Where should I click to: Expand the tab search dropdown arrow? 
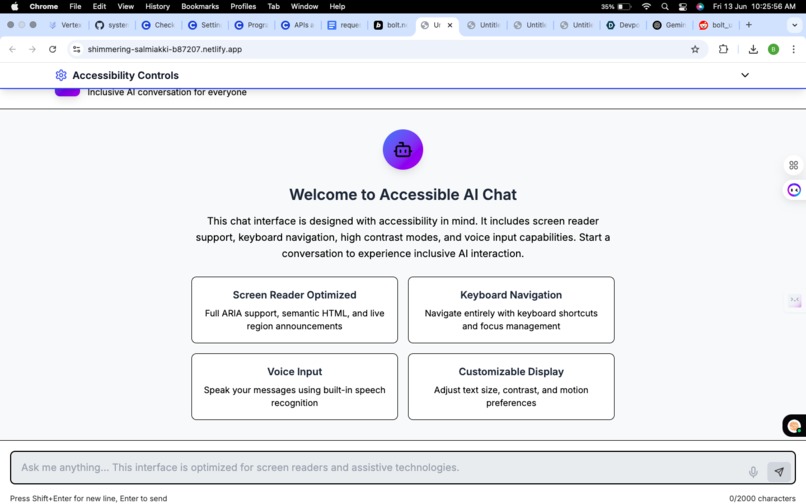(794, 25)
